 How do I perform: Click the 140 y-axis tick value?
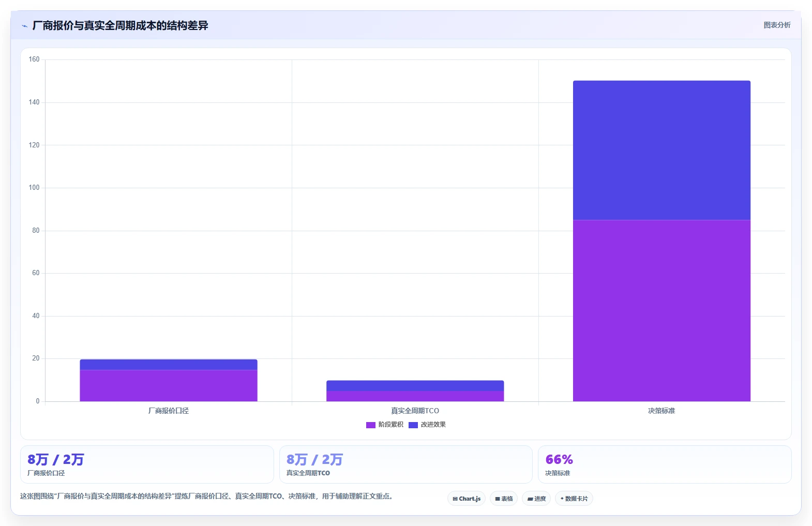coord(34,102)
